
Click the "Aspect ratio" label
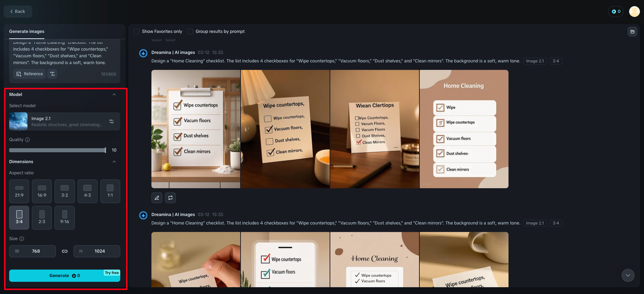[21, 173]
